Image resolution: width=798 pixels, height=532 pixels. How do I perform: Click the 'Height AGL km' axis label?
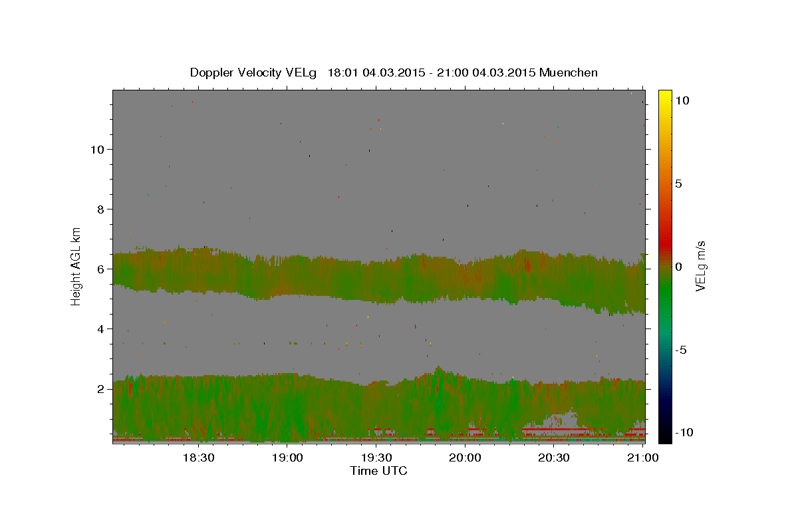pos(76,266)
